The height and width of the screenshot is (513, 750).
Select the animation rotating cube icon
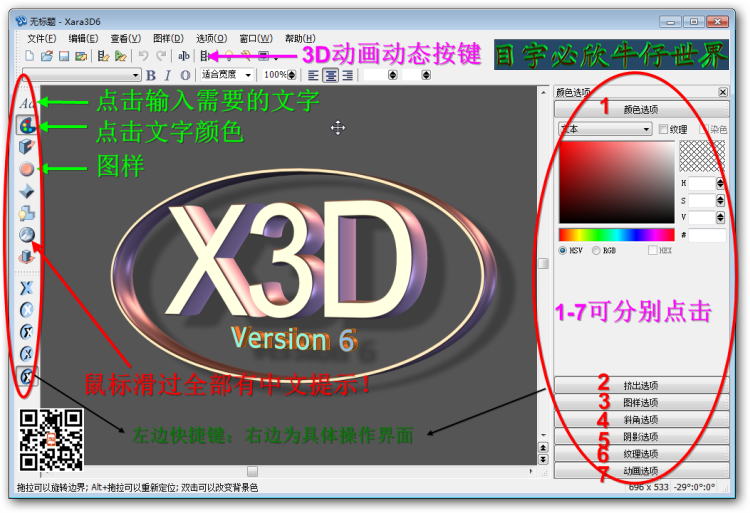pos(26,257)
